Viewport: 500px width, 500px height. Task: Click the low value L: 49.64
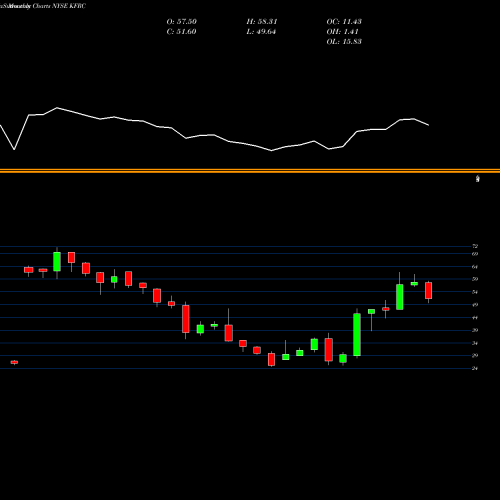(x=261, y=32)
